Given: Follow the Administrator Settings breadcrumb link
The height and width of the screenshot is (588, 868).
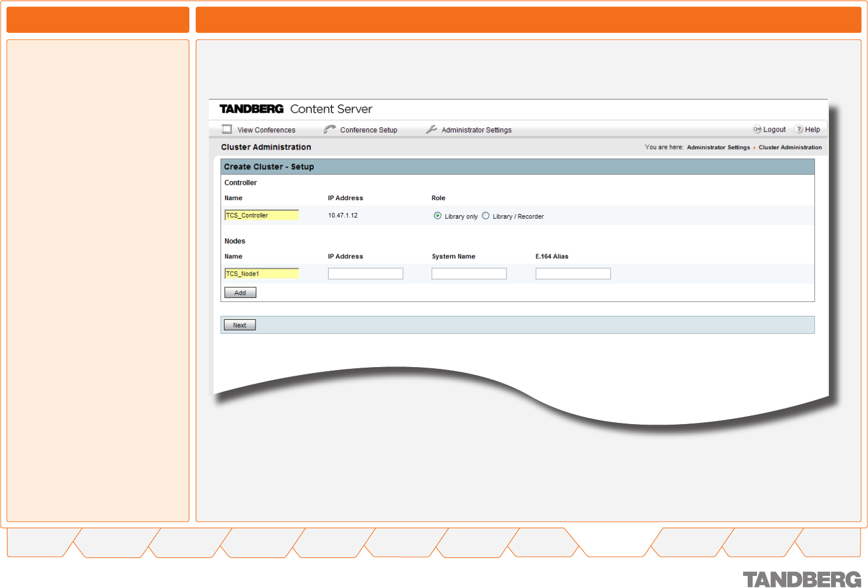Looking at the screenshot, I should pyautogui.click(x=718, y=147).
